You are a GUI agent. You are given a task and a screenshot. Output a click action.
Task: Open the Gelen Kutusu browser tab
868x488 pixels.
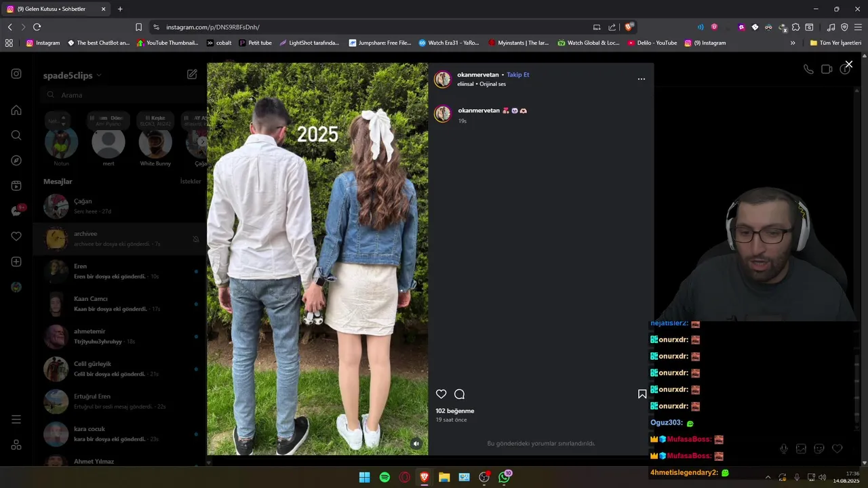[57, 9]
